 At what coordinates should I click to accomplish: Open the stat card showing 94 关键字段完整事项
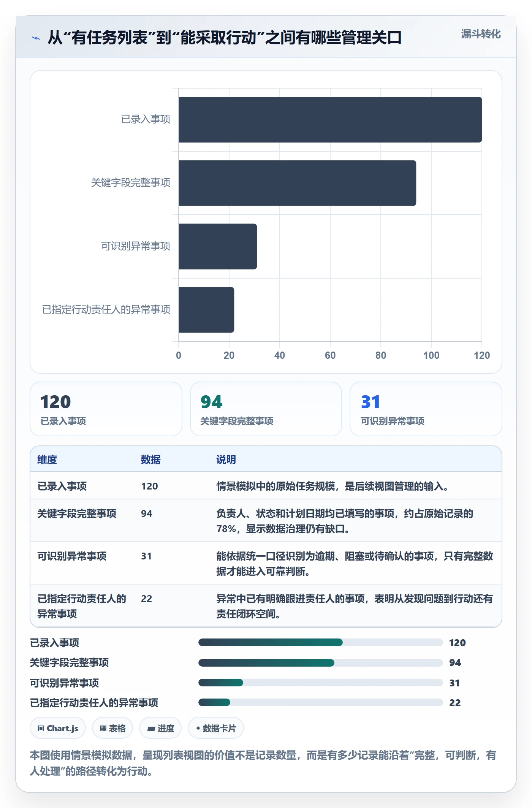click(x=266, y=409)
